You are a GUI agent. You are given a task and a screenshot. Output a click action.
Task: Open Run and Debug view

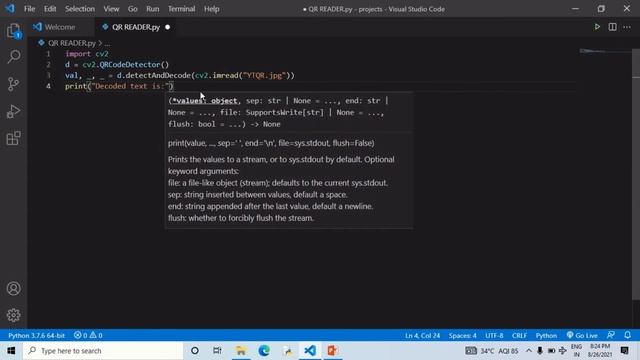[13, 111]
